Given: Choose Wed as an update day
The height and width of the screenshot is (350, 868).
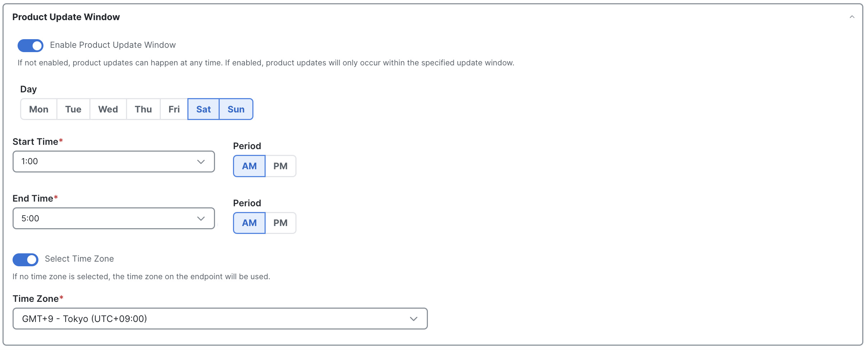Looking at the screenshot, I should click(108, 109).
